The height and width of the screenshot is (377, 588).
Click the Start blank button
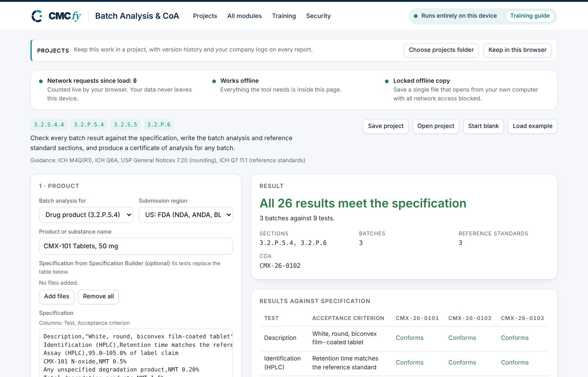pyautogui.click(x=483, y=126)
